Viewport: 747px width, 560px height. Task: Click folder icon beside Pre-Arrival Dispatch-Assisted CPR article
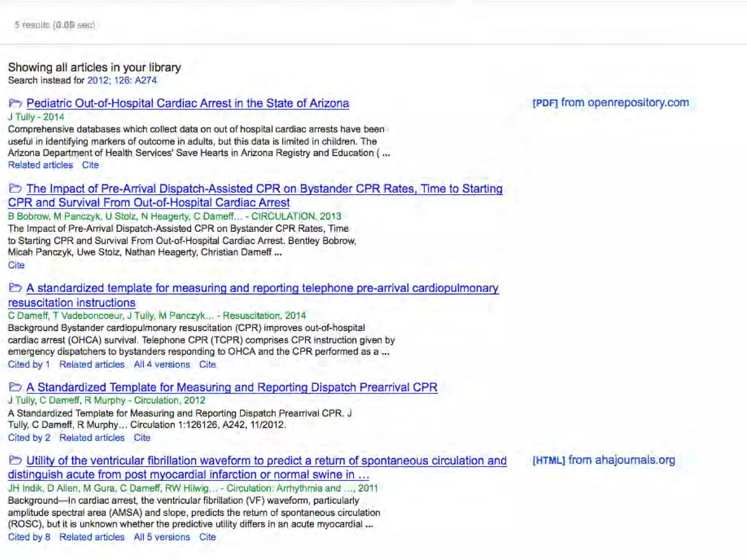[15, 188]
